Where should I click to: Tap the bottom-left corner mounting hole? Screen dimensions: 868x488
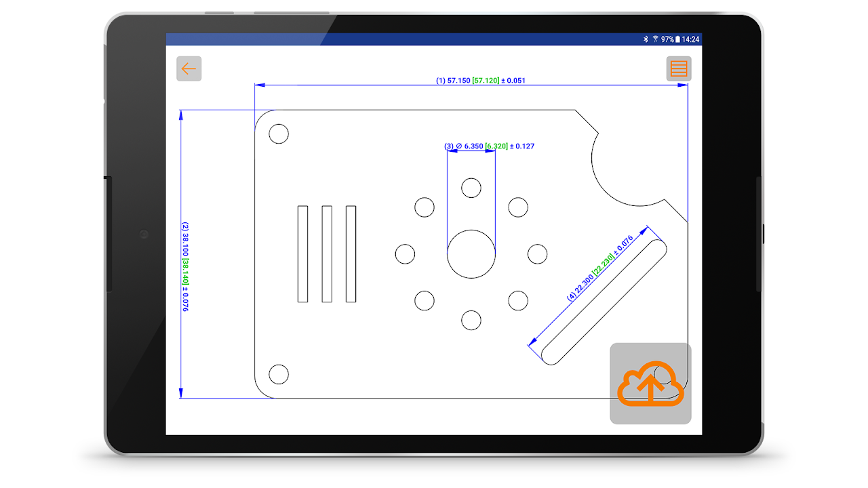[279, 373]
